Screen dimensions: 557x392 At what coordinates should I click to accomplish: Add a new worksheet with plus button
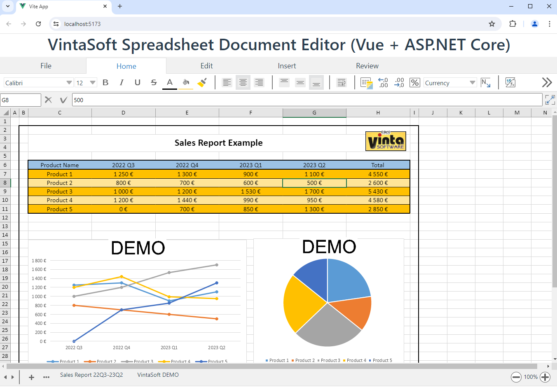(x=31, y=377)
